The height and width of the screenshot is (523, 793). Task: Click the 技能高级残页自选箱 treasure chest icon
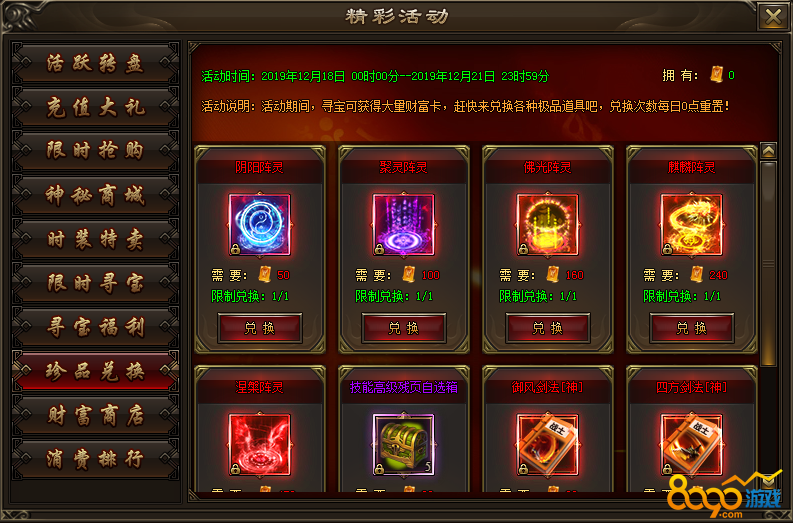click(404, 445)
